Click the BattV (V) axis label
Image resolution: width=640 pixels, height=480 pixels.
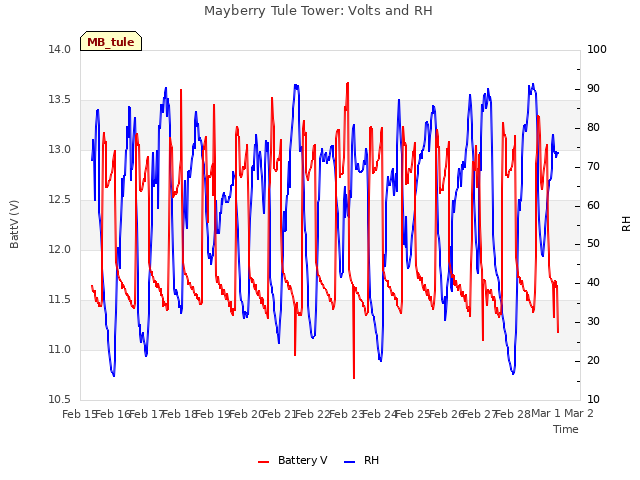(14, 224)
